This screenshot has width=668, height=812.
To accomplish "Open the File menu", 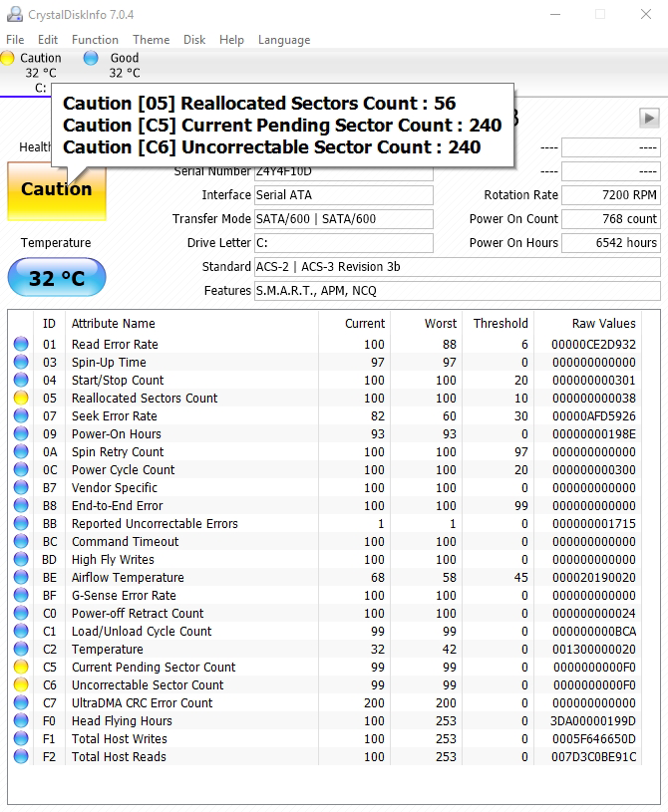I will pos(15,40).
